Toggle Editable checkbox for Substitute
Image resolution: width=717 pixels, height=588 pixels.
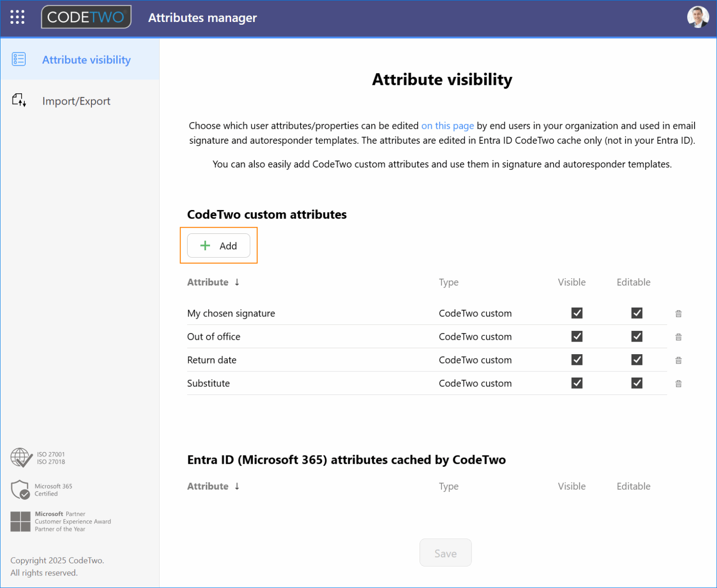click(637, 383)
